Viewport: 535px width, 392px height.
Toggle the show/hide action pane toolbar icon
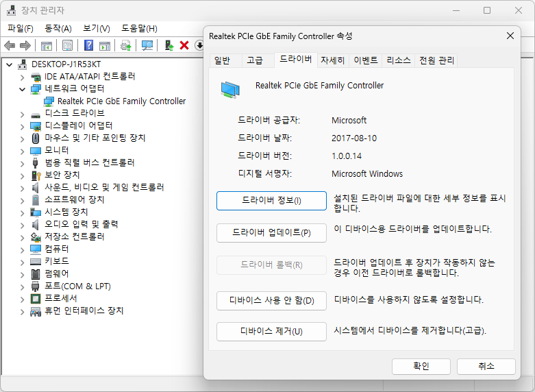(x=105, y=45)
